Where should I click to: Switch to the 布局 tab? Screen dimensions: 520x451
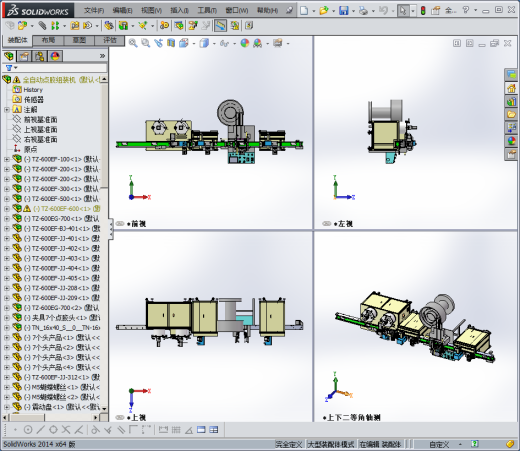point(48,40)
